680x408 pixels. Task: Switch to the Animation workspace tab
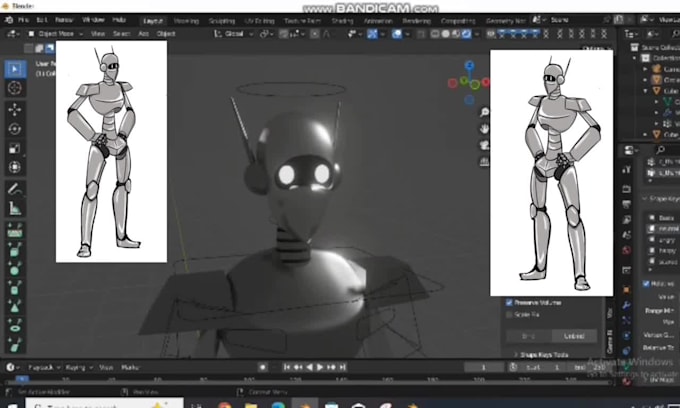click(x=378, y=21)
